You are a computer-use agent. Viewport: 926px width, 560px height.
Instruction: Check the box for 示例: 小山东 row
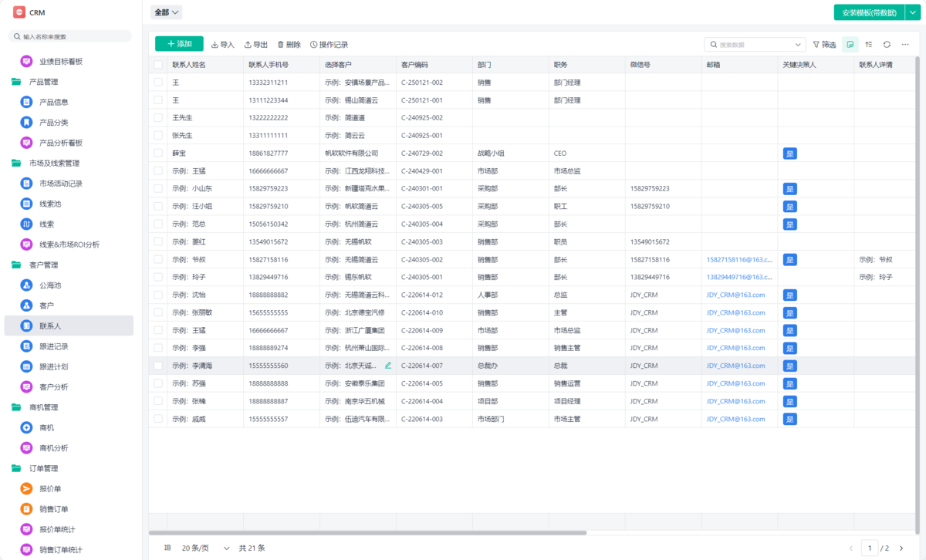(x=158, y=189)
